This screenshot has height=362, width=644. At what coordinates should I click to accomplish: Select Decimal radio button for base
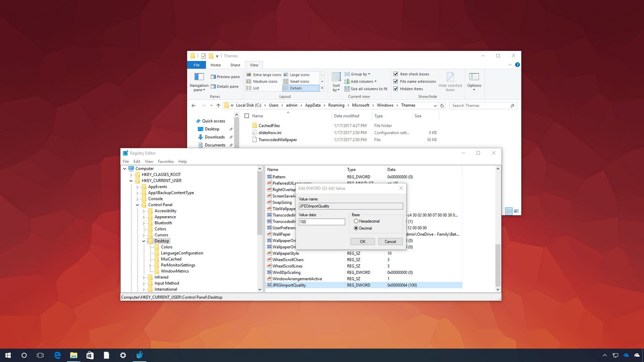(x=356, y=228)
